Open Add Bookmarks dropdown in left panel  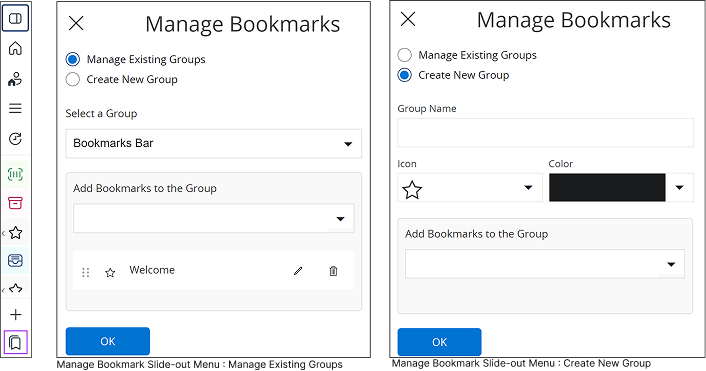coord(213,218)
